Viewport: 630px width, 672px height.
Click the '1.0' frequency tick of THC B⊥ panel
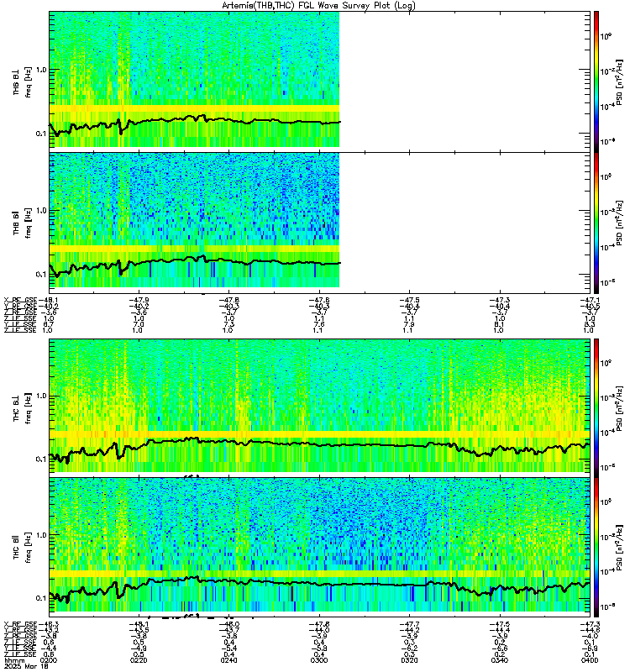[40, 396]
